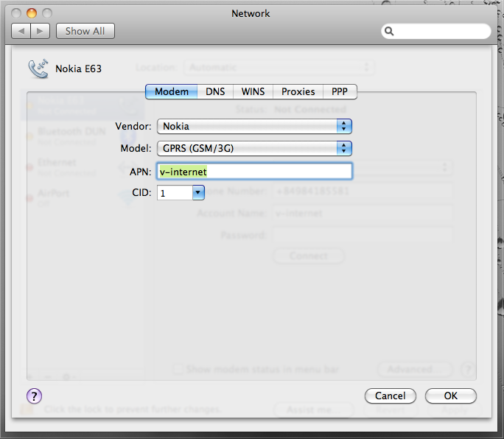Viewport: 504px width, 439px height.
Task: Click the CID value field
Action: coord(175,193)
